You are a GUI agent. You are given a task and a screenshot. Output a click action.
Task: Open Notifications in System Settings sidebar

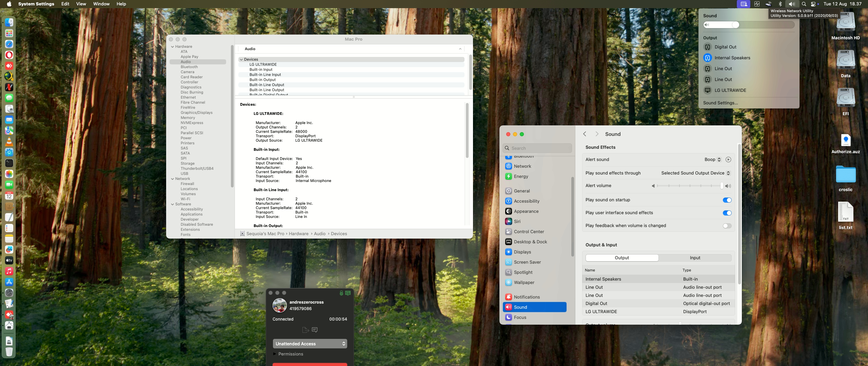[x=535, y=297]
